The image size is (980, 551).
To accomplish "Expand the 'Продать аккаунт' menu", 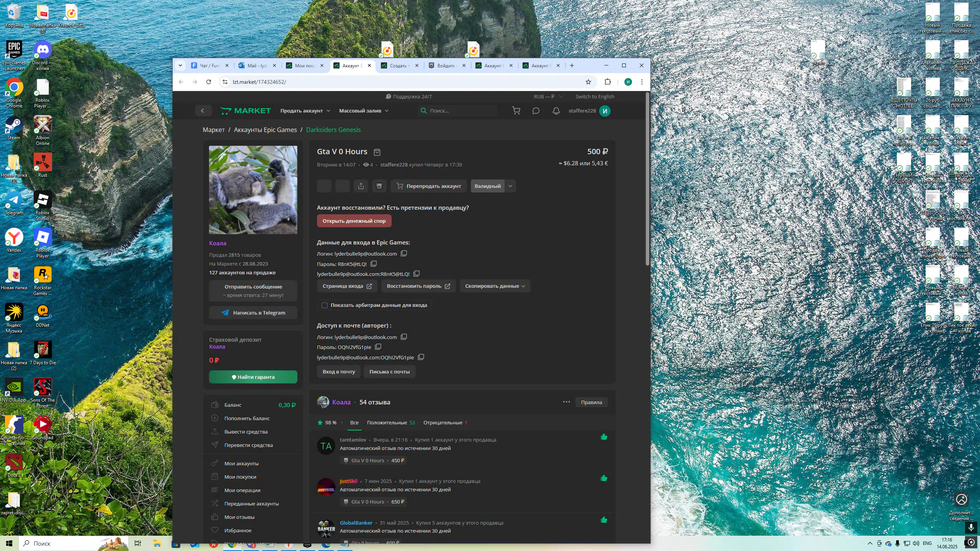I will tap(305, 111).
